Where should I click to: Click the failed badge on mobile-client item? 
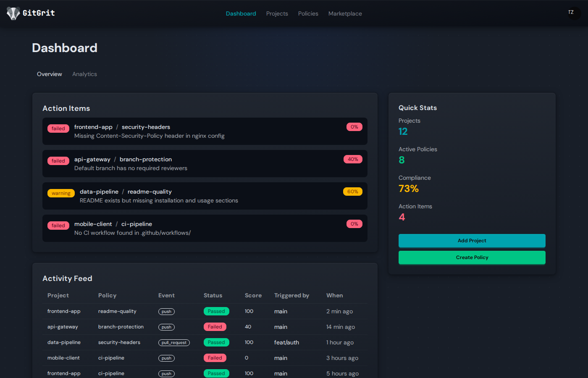pyautogui.click(x=58, y=226)
